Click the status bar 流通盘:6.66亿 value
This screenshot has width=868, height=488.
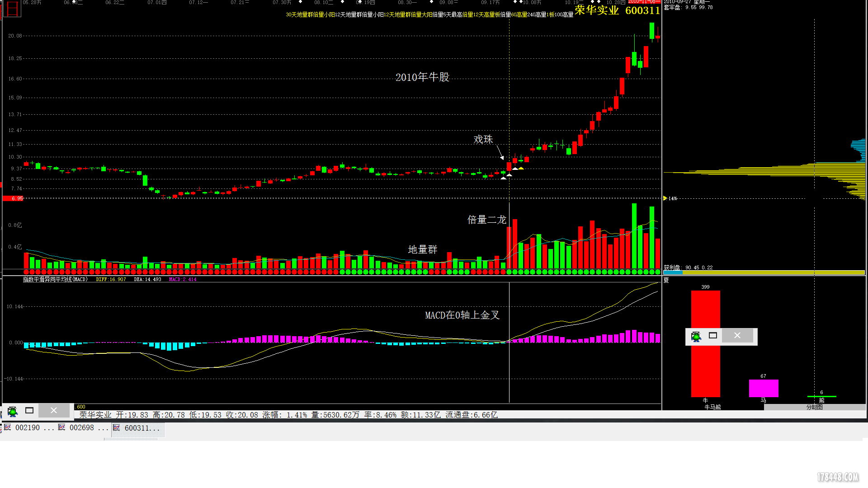[x=472, y=415]
